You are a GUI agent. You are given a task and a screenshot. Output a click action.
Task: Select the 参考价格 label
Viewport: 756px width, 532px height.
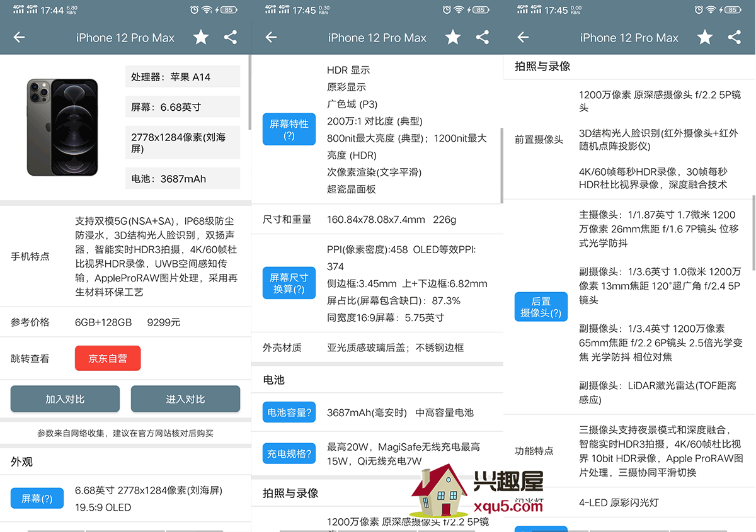pyautogui.click(x=30, y=322)
